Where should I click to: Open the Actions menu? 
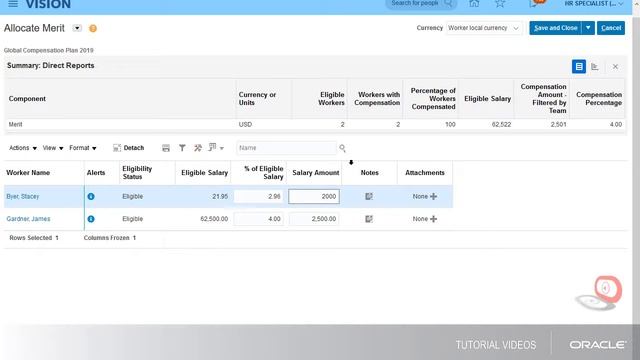pos(23,148)
